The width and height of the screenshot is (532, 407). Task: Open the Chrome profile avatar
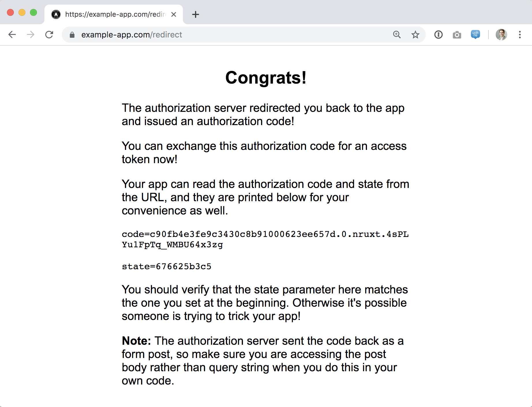tap(501, 35)
